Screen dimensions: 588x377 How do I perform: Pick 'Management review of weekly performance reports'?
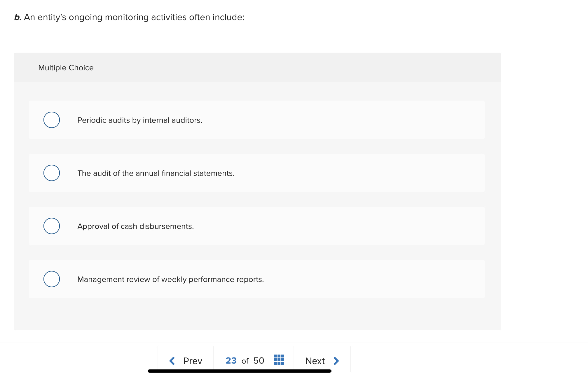51,279
